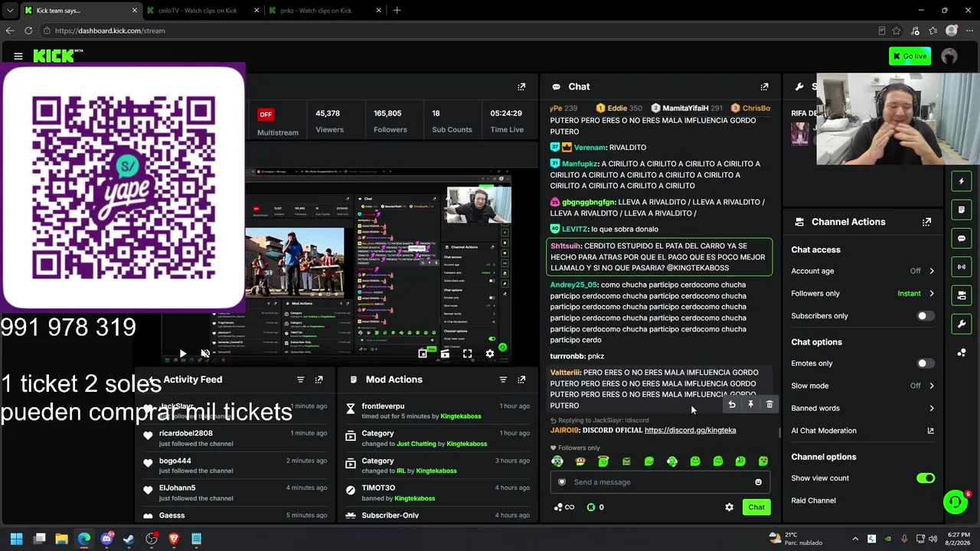The width and height of the screenshot is (980, 551).
Task: Click the green Go live button
Action: pos(910,56)
